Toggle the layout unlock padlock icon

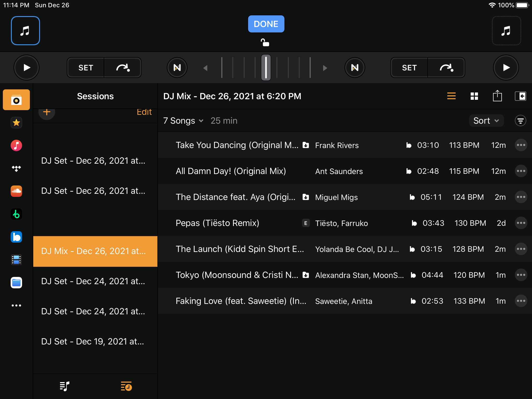pyautogui.click(x=265, y=42)
